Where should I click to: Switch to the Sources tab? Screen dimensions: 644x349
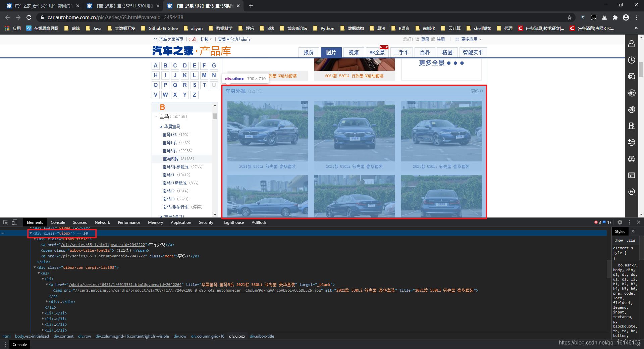80,222
